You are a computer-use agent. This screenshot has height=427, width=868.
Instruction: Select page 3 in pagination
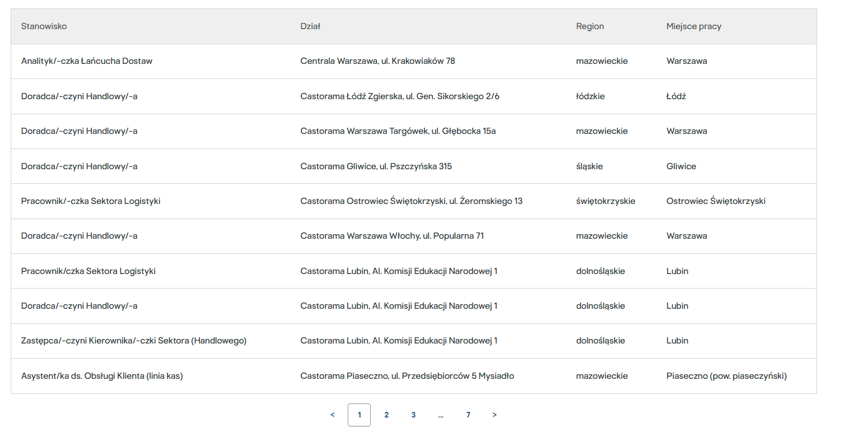pyautogui.click(x=413, y=415)
